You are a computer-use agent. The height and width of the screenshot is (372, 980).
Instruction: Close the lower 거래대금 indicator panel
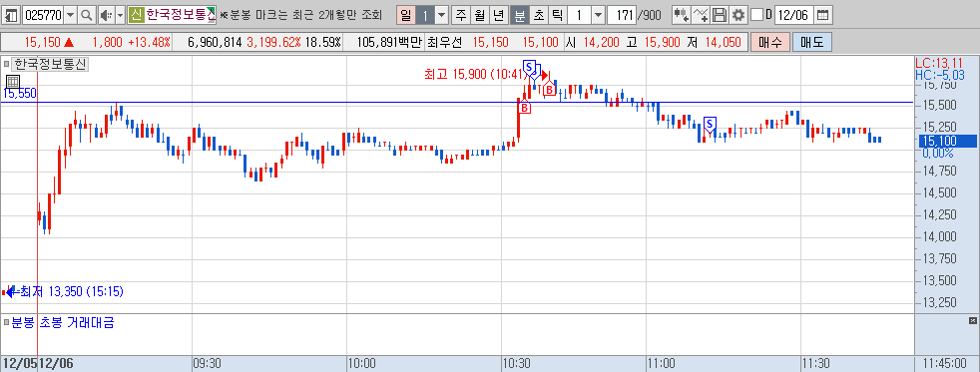pos(972,321)
